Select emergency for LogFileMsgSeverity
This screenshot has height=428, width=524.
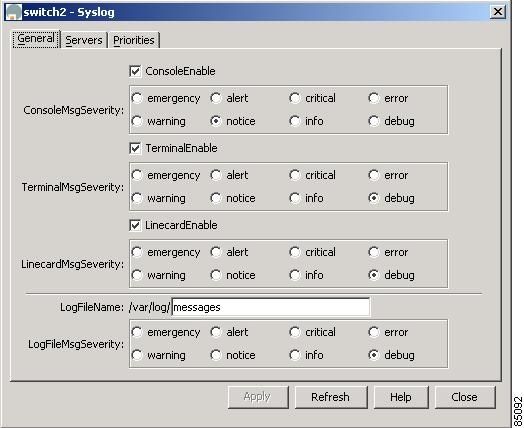point(137,332)
